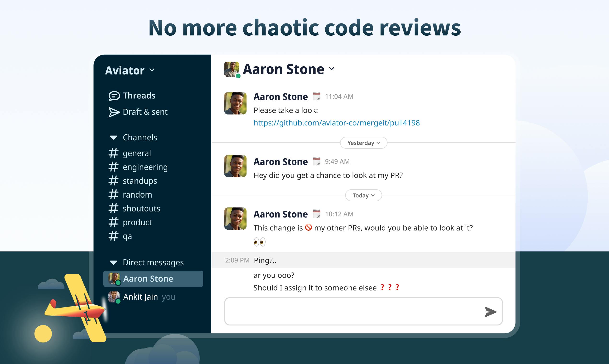Click the eyes emoji reaction
Screen dimensions: 609x364
click(x=260, y=242)
